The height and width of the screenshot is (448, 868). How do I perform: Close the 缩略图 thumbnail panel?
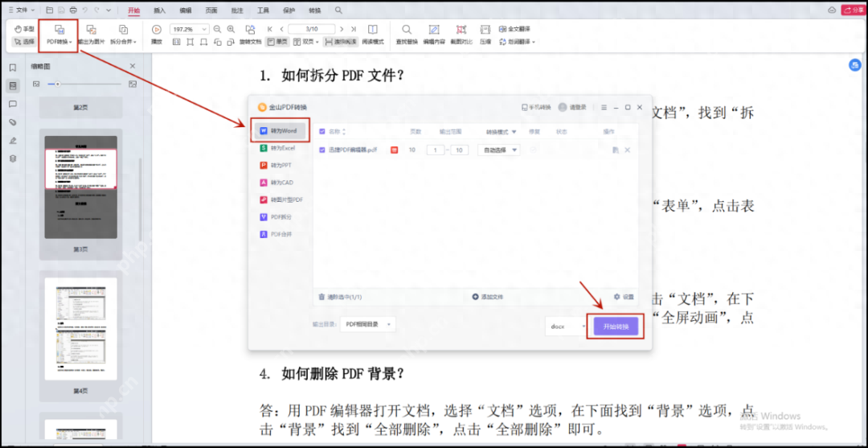133,66
